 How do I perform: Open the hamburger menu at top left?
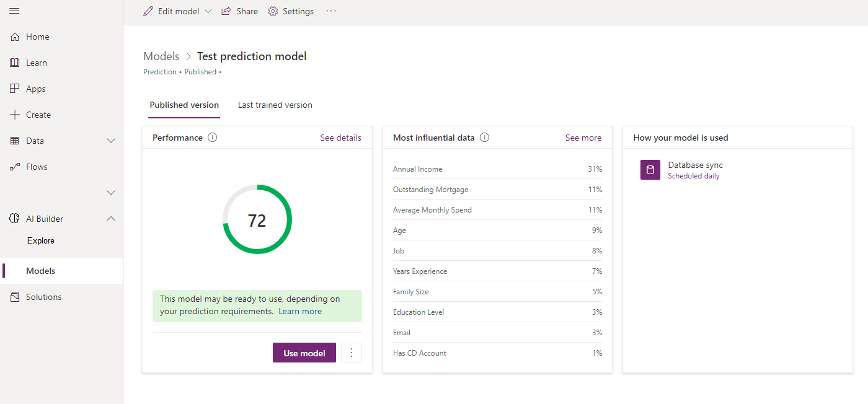pyautogui.click(x=14, y=11)
